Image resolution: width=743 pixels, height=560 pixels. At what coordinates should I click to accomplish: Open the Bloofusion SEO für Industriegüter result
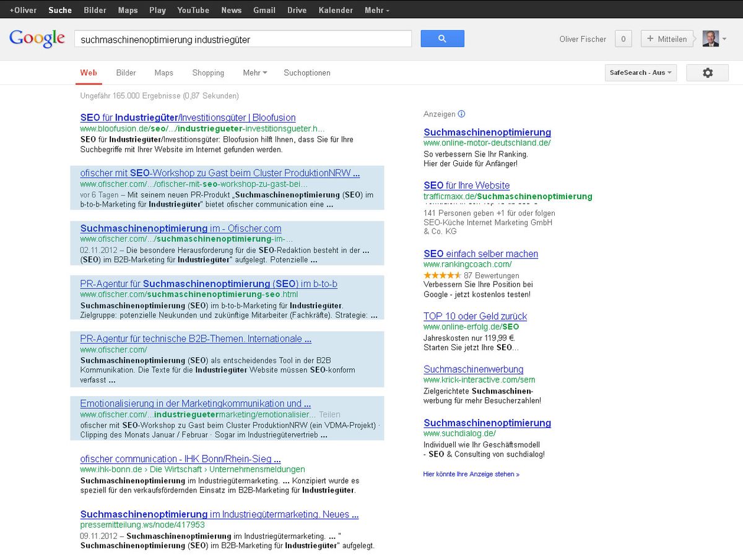188,118
